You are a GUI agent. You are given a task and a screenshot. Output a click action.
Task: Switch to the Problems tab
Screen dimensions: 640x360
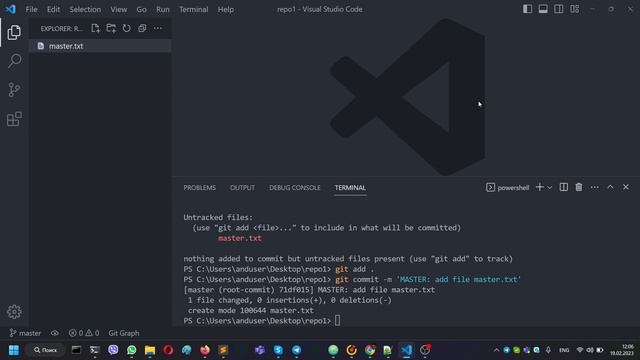click(200, 188)
